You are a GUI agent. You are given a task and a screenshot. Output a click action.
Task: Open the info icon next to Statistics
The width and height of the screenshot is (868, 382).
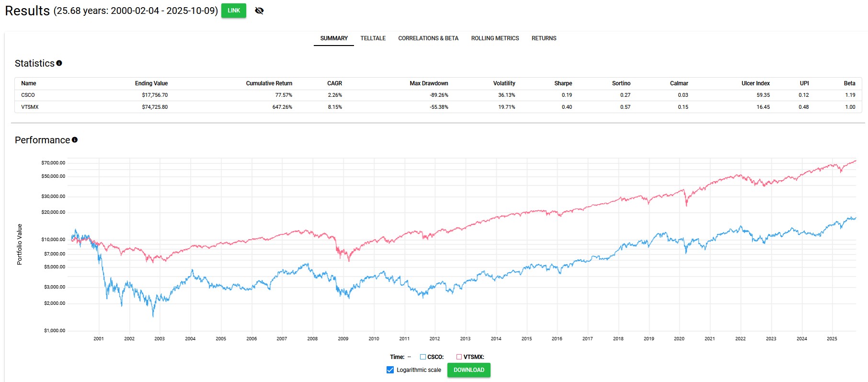click(59, 63)
